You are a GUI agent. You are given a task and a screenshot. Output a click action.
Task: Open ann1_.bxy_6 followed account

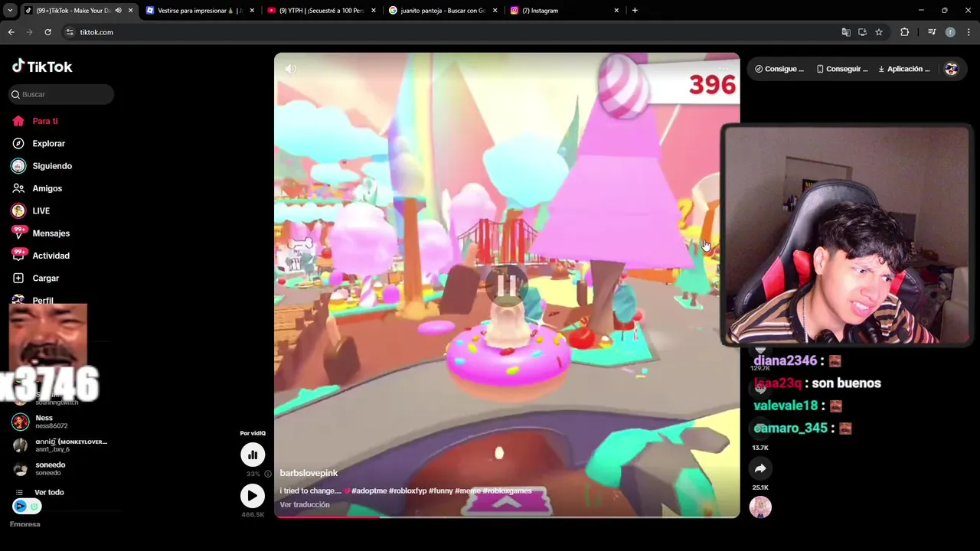point(60,445)
